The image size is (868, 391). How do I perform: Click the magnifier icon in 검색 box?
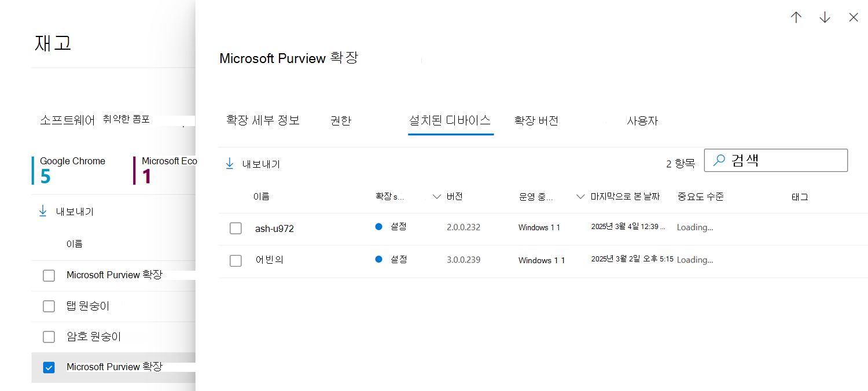point(719,160)
